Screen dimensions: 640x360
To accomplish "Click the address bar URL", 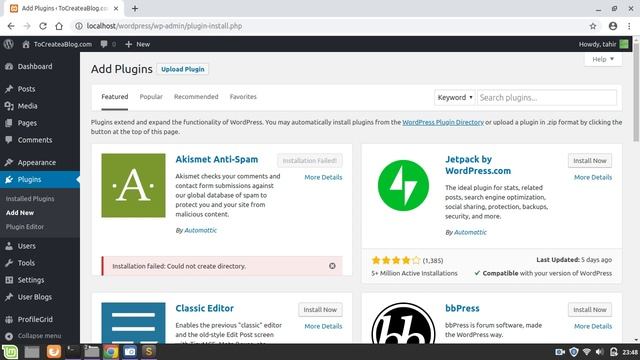I will click(164, 26).
